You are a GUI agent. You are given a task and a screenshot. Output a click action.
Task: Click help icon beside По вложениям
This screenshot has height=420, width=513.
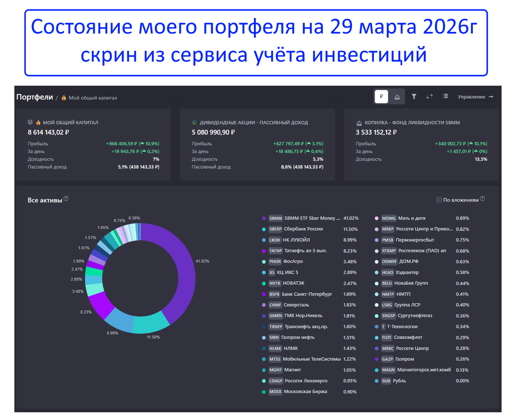482,199
